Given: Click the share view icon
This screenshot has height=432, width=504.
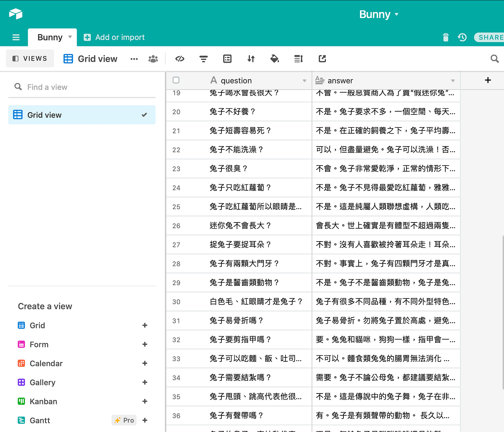Looking at the screenshot, I should coord(322,58).
